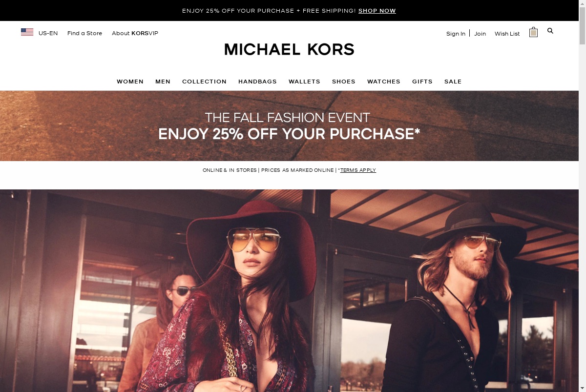586x392 pixels.
Task: Open the Shoes category
Action: tap(344, 82)
